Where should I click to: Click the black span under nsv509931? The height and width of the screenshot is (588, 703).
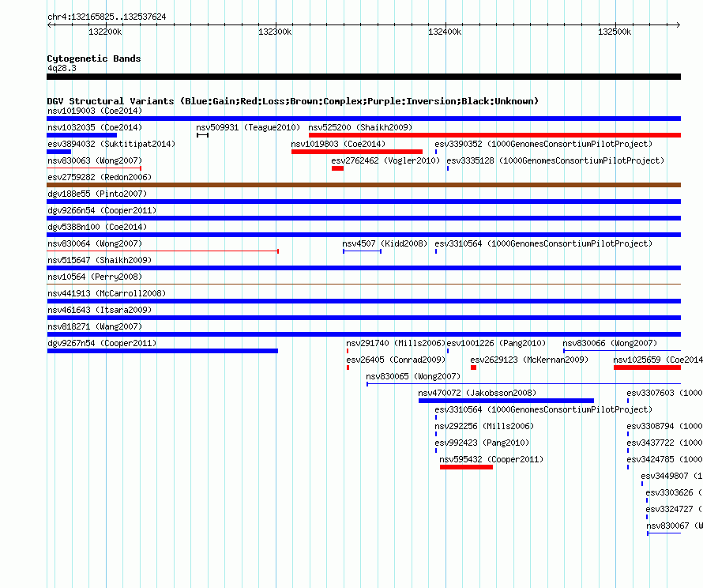(203, 135)
